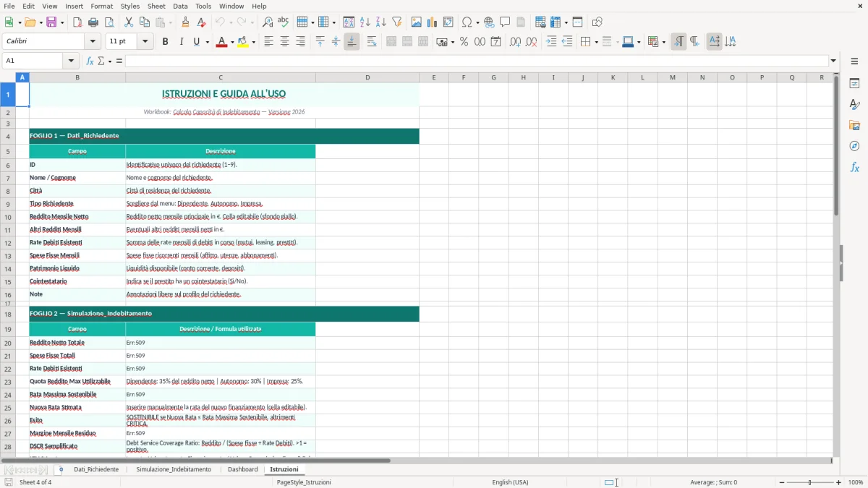
Task: Adjust zoom slider in status bar
Action: (809, 482)
